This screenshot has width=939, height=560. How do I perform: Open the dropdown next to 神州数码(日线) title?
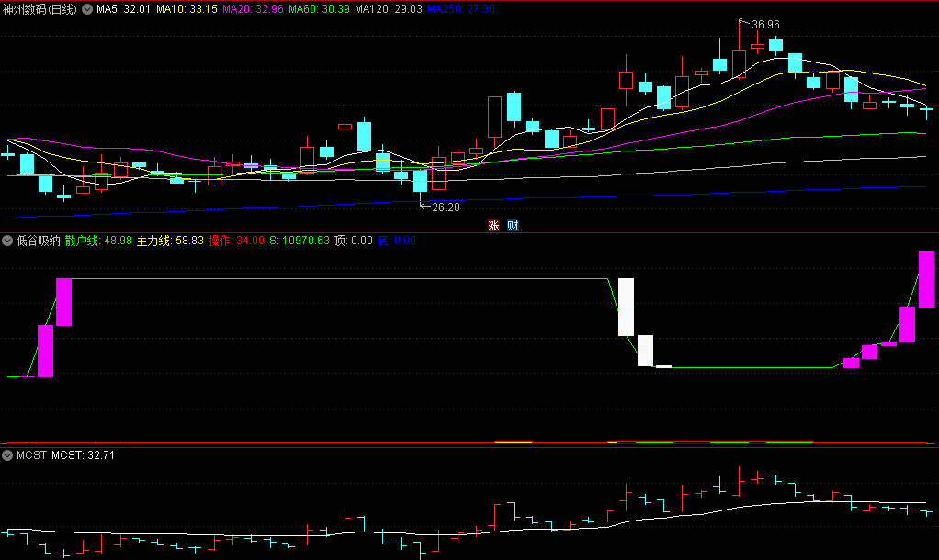[x=87, y=9]
